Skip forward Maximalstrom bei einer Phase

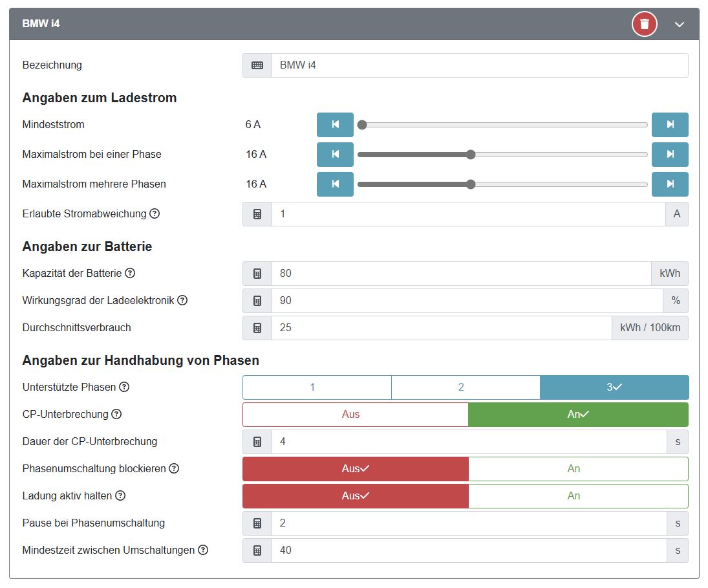(x=670, y=155)
